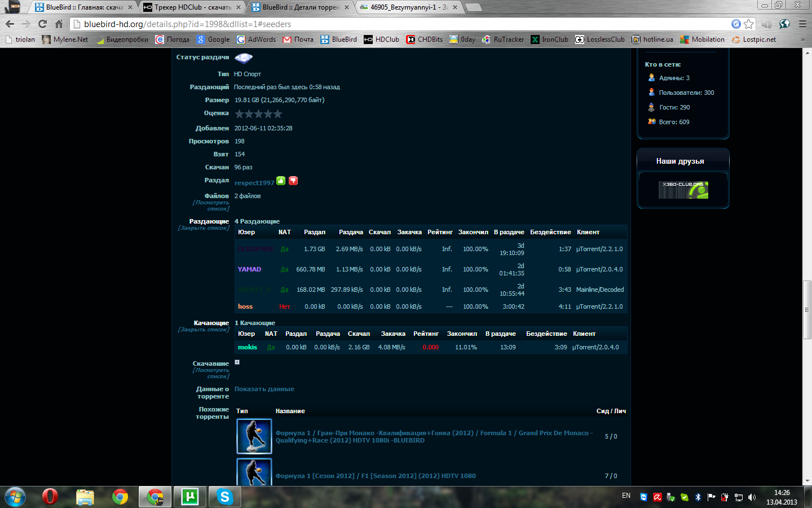This screenshot has height=508, width=812.
Task: Open the BlueBird bookmark
Action: click(339, 40)
